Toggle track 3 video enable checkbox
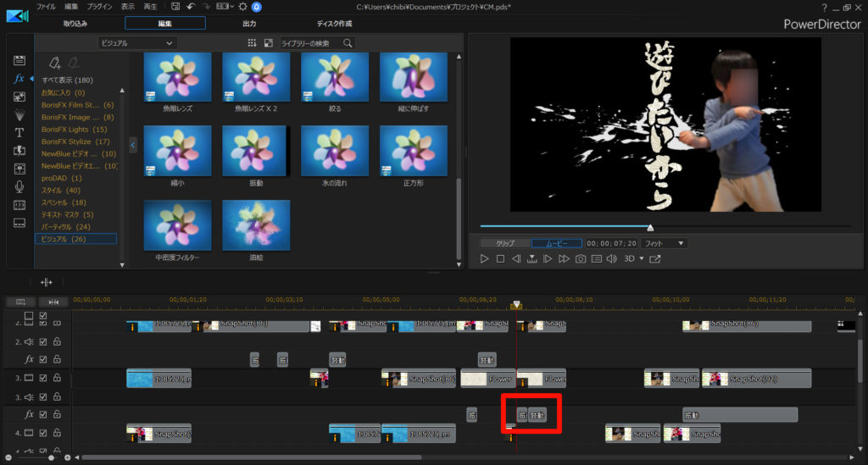This screenshot has height=465, width=868. pyautogui.click(x=43, y=379)
